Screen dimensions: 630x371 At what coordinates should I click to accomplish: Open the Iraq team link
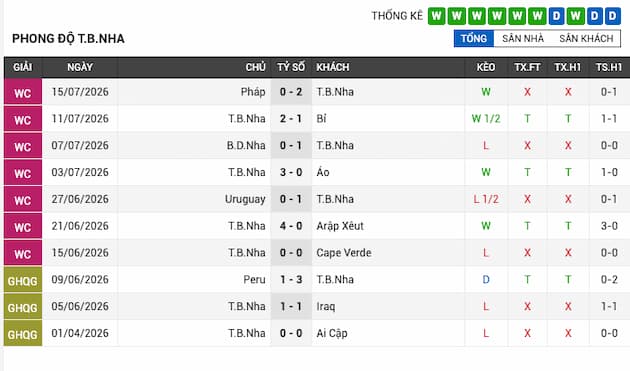[325, 306]
